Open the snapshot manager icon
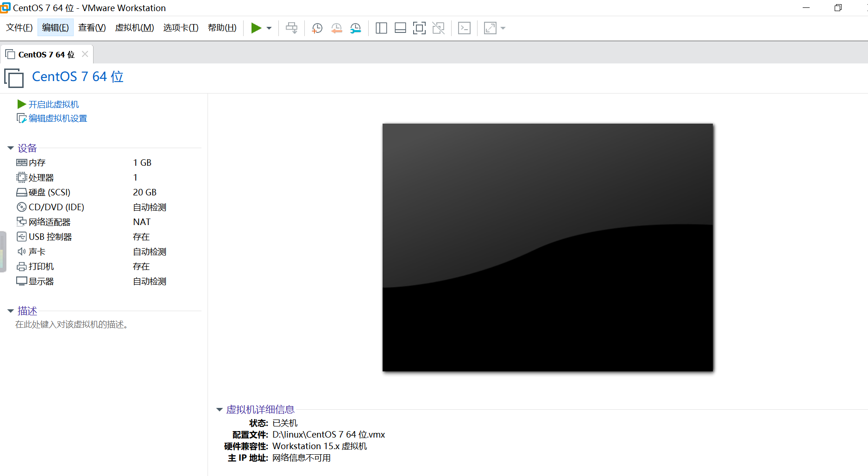The width and height of the screenshot is (868, 476). tap(356, 28)
